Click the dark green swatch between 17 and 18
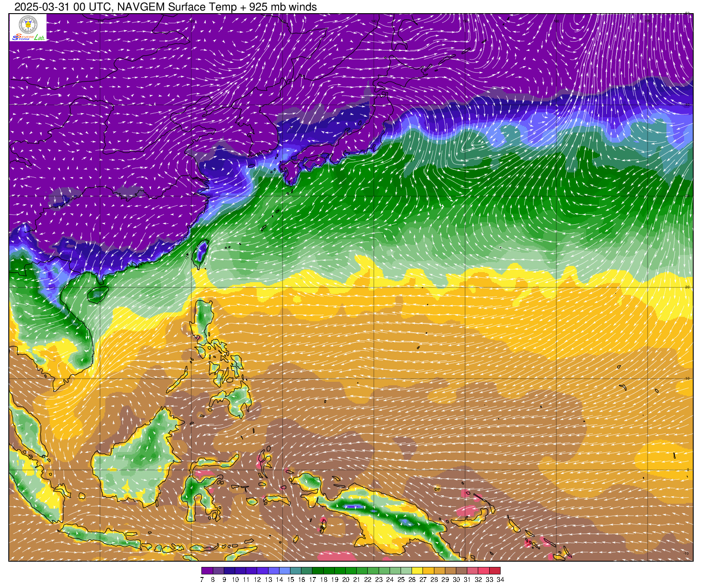Viewport: 702px width, 588px height. pyautogui.click(x=318, y=570)
